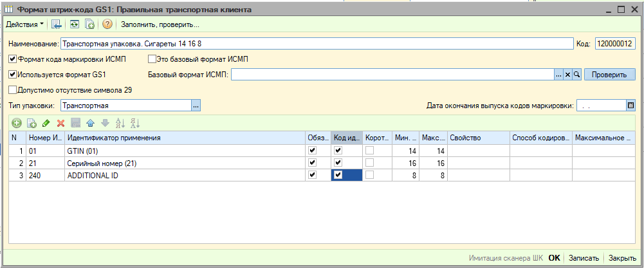Click Заполнить, проверить... menu command

[x=160, y=24]
